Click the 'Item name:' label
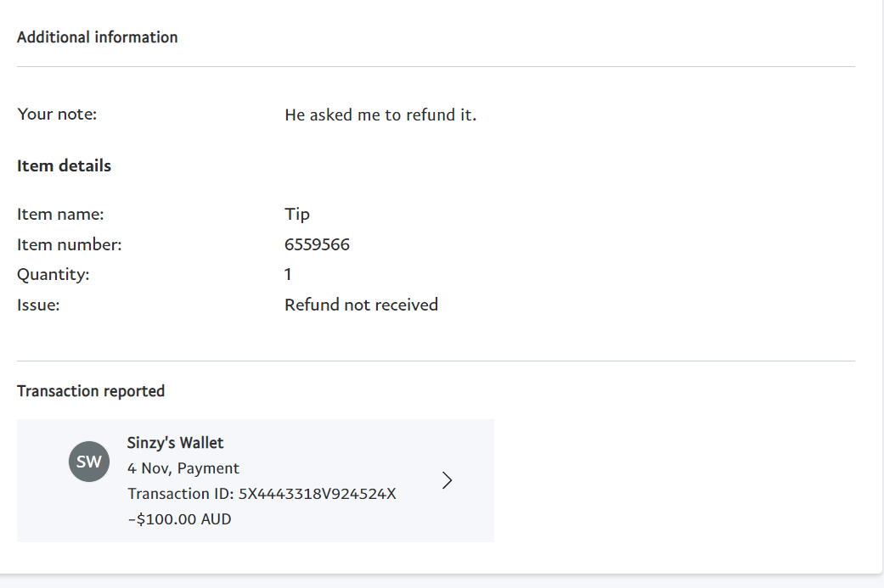 point(60,214)
